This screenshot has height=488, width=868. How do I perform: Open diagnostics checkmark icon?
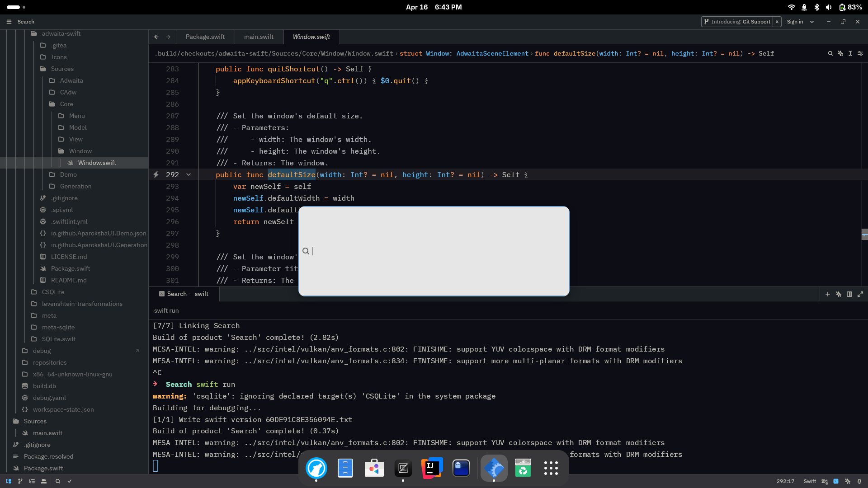[70, 481]
